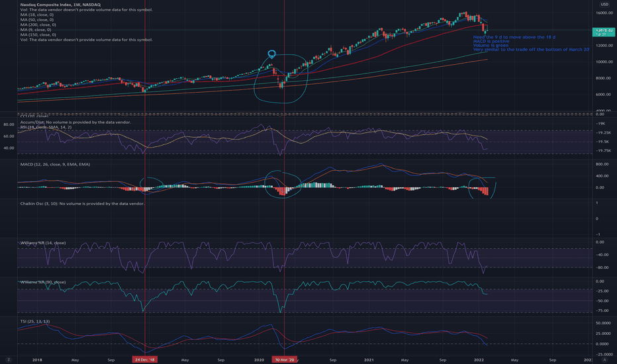Click the 'Very similar to the trade off the bottom' note
The image size is (617, 364).
coord(531,50)
